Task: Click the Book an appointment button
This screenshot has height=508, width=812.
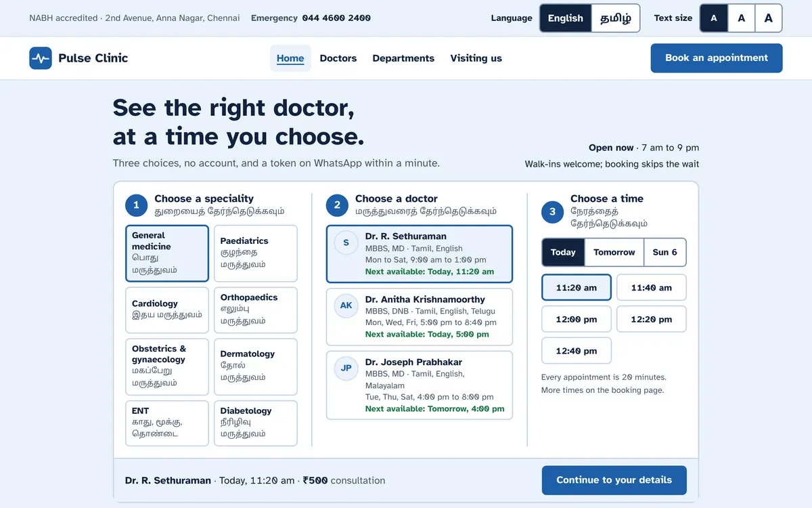Action: pyautogui.click(x=717, y=58)
